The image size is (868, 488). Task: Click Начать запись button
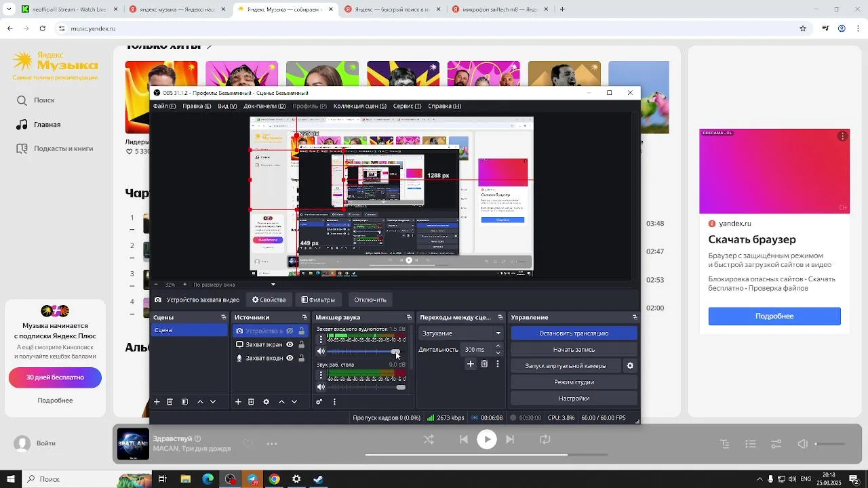click(x=574, y=349)
